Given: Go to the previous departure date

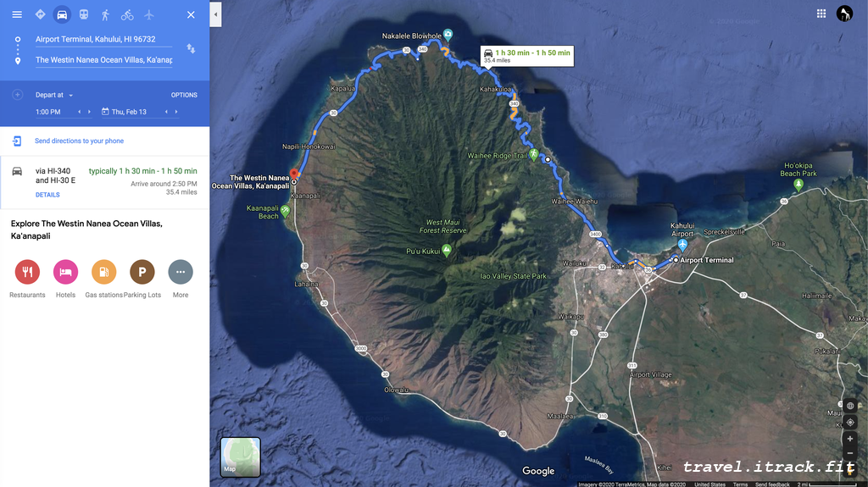Looking at the screenshot, I should pos(166,112).
